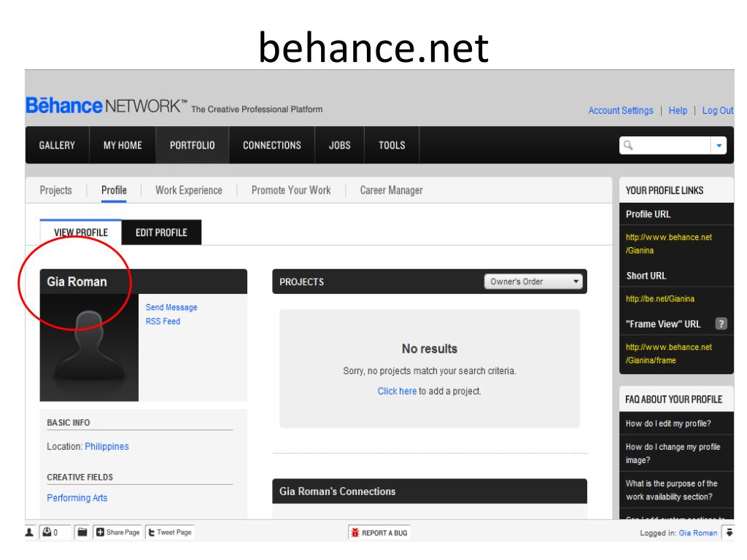Click the Tweet Page button
747x560 pixels.
click(x=169, y=532)
